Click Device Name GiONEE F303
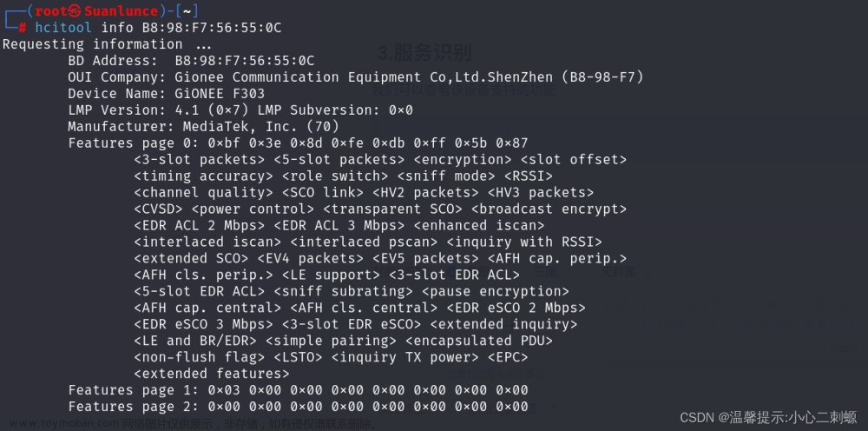Screen dimensions: 868x431 [x=166, y=94]
